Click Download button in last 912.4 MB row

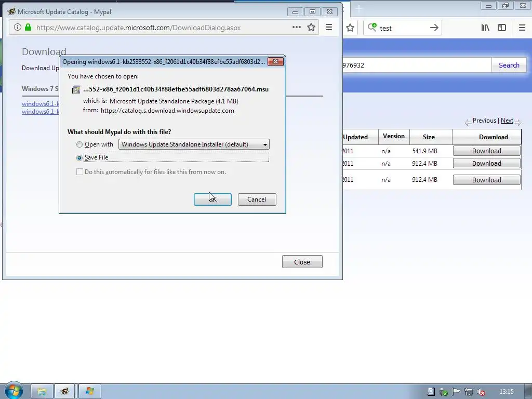486,180
